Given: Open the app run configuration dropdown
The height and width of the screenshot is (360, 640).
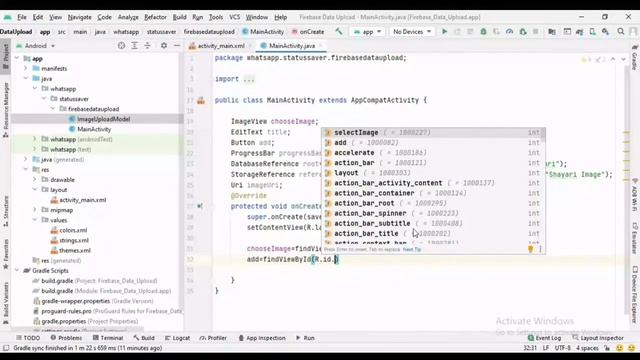Looking at the screenshot, I should coord(368,31).
